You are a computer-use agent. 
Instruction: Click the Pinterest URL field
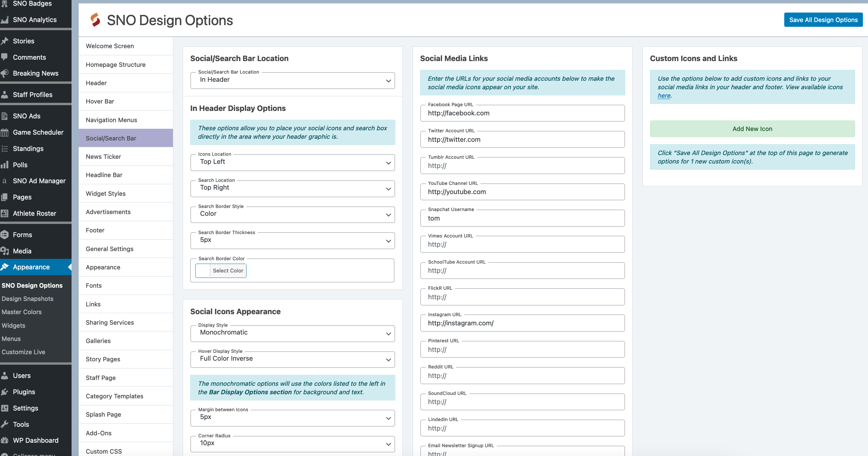click(x=522, y=349)
